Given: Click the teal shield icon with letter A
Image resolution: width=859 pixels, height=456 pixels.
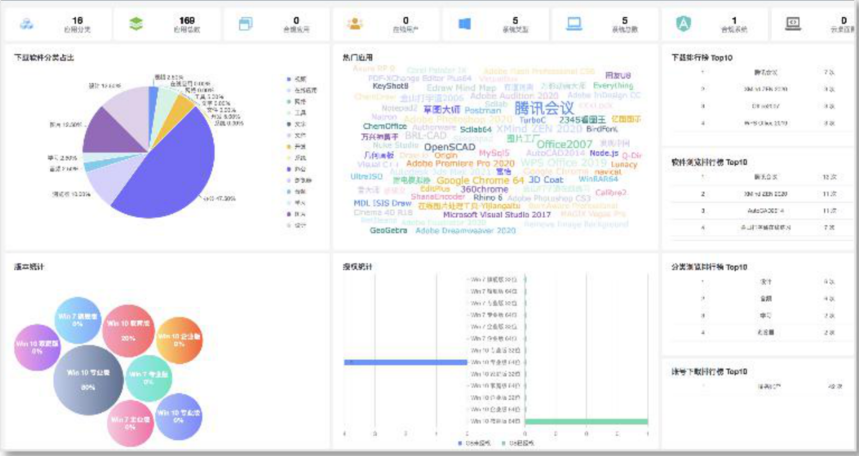Looking at the screenshot, I should pos(683,24).
